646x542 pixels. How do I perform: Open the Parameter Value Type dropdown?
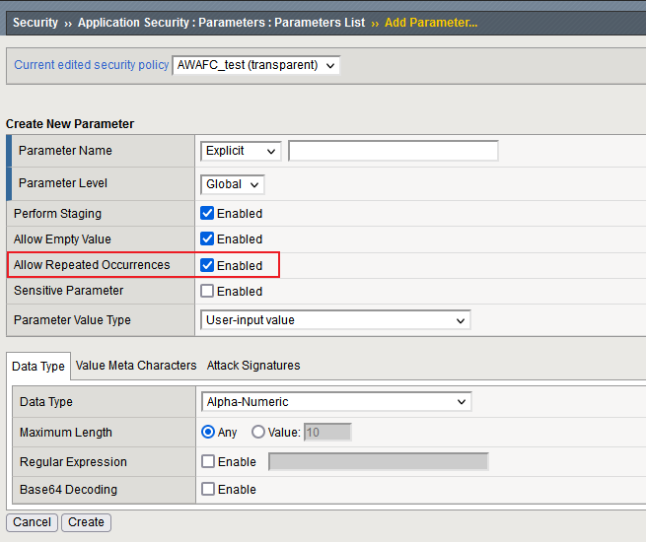click(335, 320)
